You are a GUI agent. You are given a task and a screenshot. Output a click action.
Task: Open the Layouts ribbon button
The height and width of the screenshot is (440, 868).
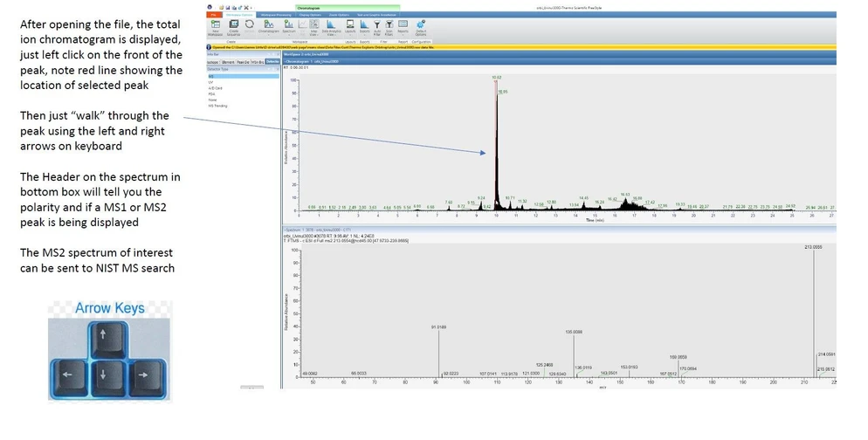click(350, 28)
